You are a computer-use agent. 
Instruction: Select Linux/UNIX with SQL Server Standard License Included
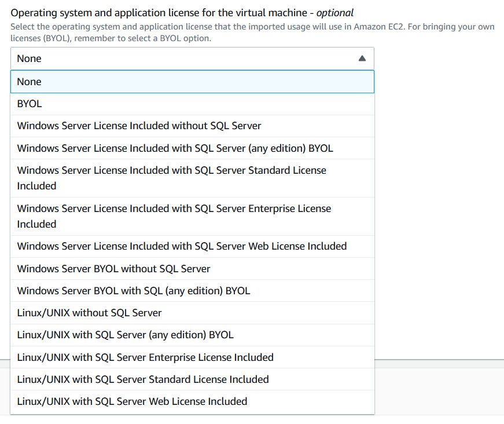click(x=192, y=379)
